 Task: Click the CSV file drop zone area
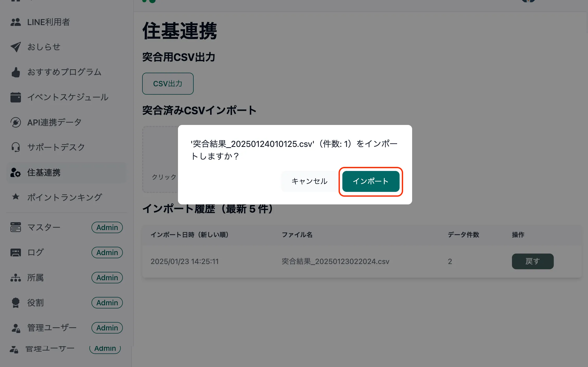click(160, 159)
